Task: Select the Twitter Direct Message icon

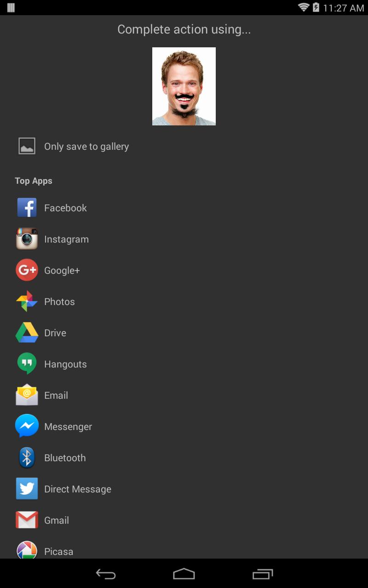Action: click(x=27, y=489)
